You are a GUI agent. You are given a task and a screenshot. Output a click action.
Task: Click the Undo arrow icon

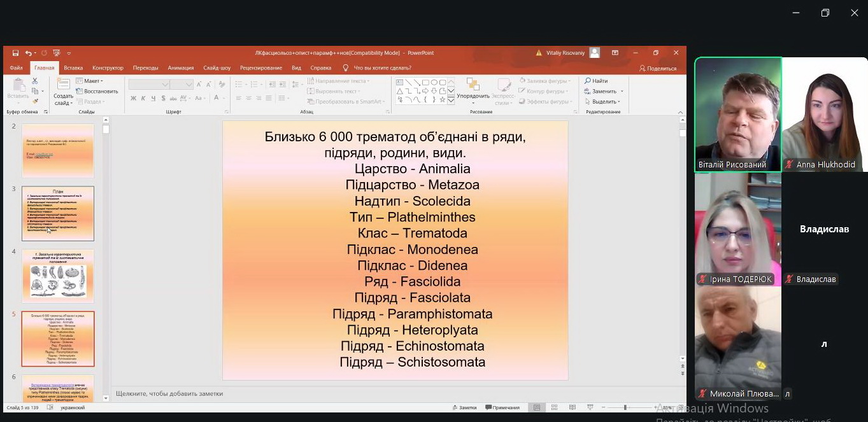[x=29, y=53]
